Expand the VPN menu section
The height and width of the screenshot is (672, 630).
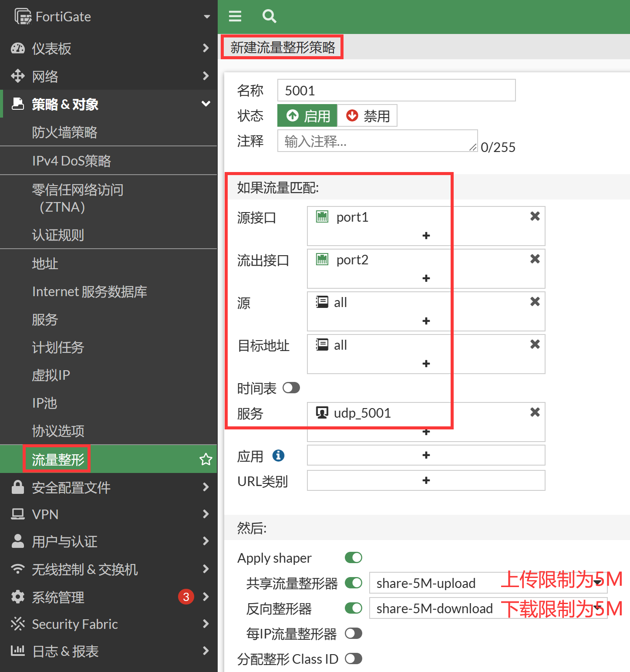[109, 514]
